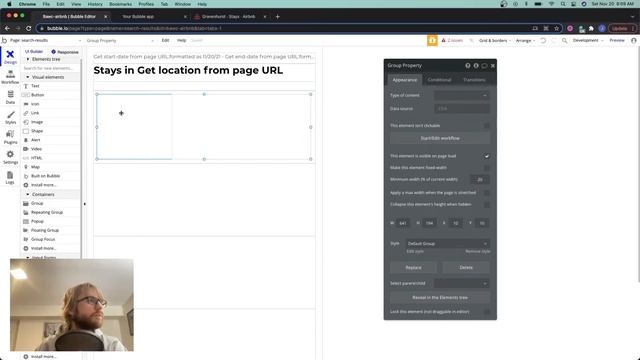Open the Select parent/child dropdown
The height and width of the screenshot is (360, 640).
tap(461, 283)
